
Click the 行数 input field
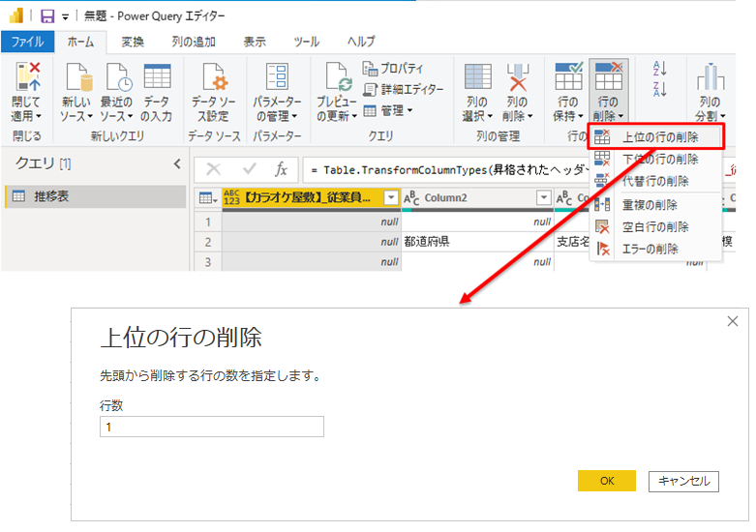[x=211, y=427]
